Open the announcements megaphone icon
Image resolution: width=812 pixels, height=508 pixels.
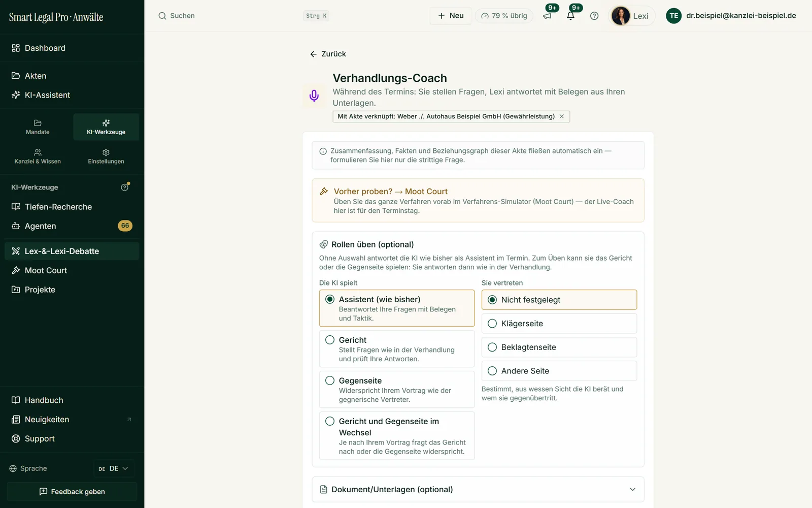(547, 16)
